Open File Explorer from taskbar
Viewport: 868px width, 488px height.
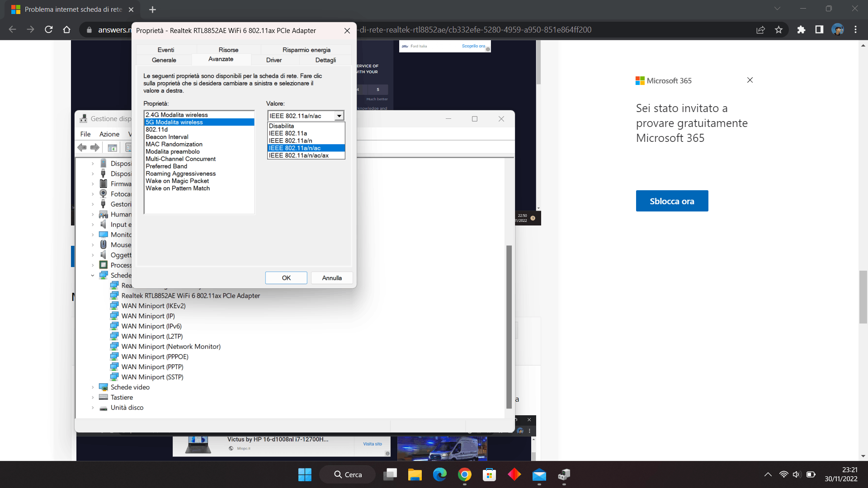tap(415, 475)
